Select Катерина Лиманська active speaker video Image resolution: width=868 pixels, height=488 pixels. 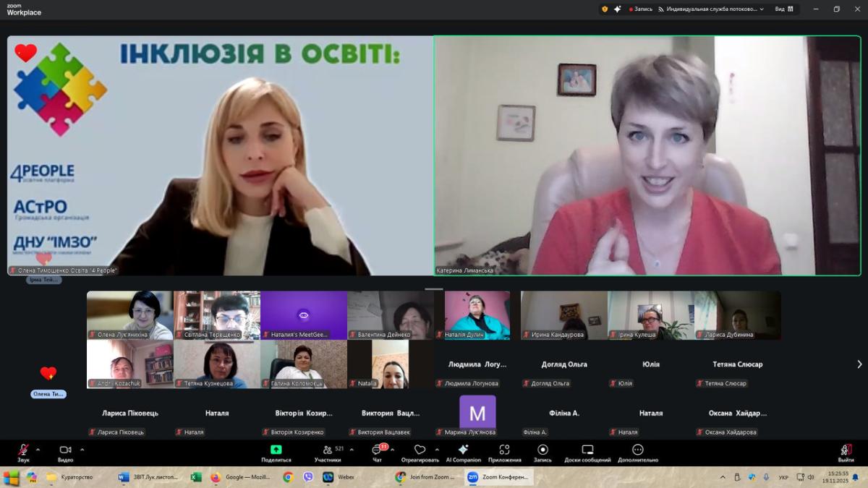pos(647,155)
